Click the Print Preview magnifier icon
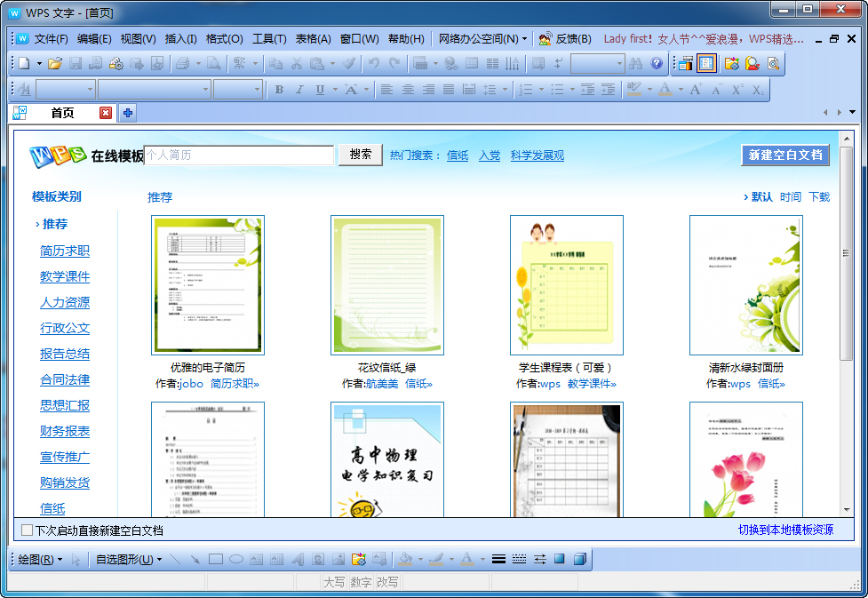Screen dimensions: 868x598 [214, 64]
